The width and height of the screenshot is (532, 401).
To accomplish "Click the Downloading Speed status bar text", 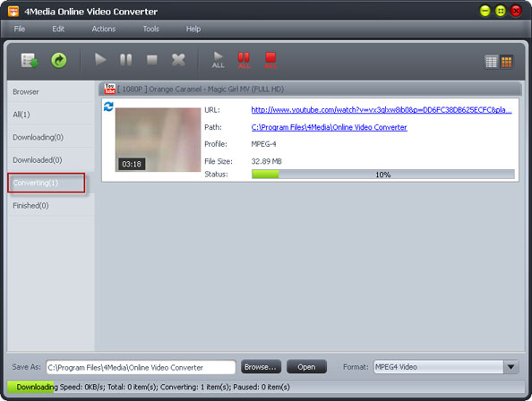I will pos(153,387).
